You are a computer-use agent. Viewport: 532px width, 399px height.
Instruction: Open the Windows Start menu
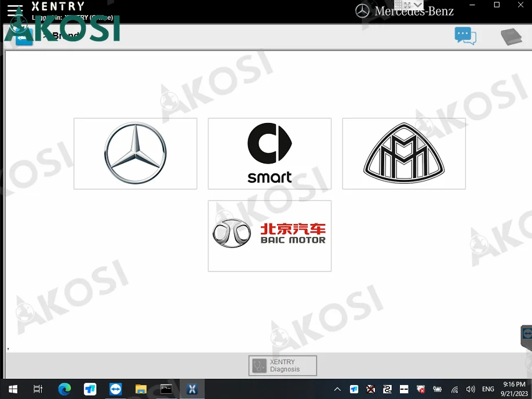tap(12, 389)
